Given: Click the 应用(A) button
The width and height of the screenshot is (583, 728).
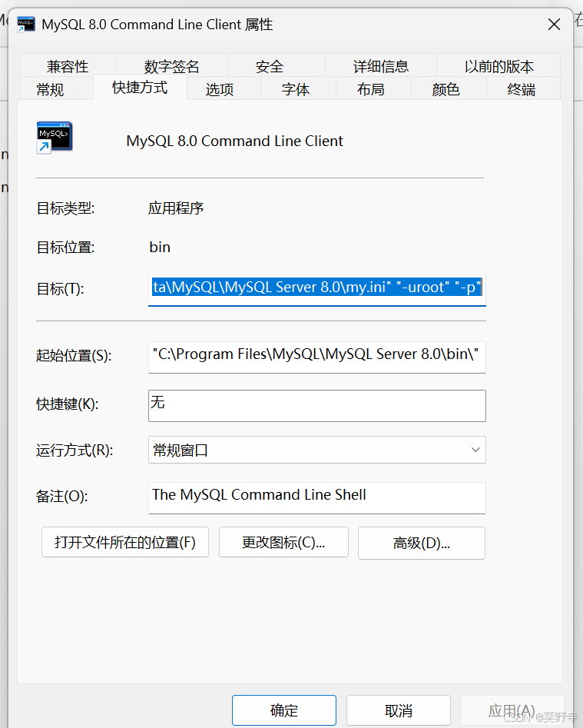Looking at the screenshot, I should (512, 710).
